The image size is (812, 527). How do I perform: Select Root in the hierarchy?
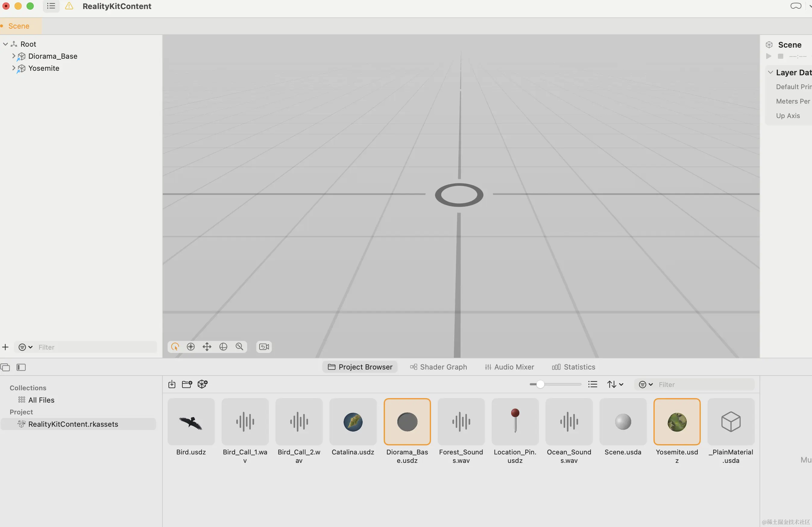click(28, 44)
